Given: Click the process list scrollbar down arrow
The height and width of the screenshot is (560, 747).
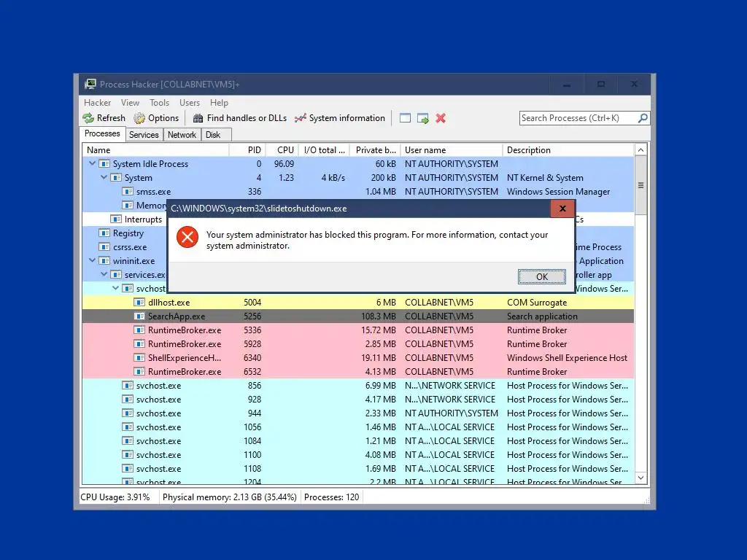Looking at the screenshot, I should coord(640,478).
